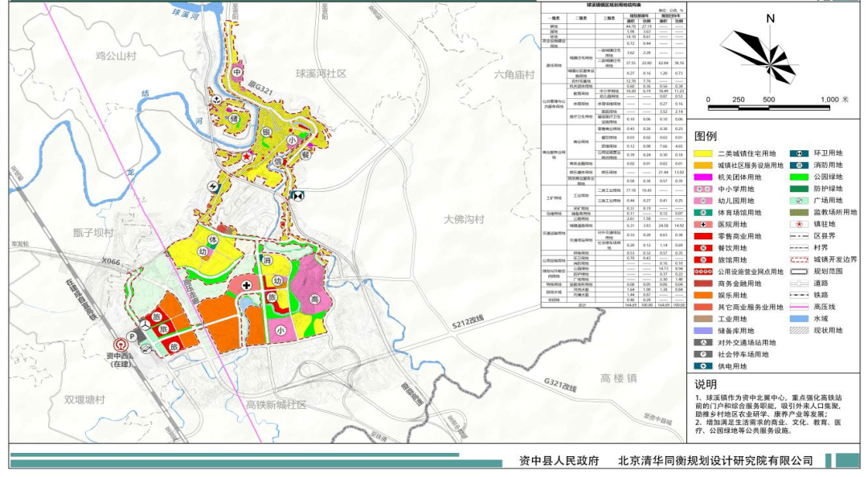Click the 城镇开发边界 legend symbol
The height and width of the screenshot is (477, 868).
click(799, 259)
